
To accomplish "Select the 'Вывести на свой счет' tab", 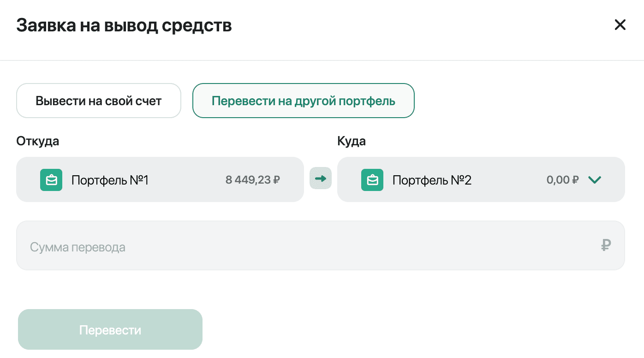I will 99,101.
